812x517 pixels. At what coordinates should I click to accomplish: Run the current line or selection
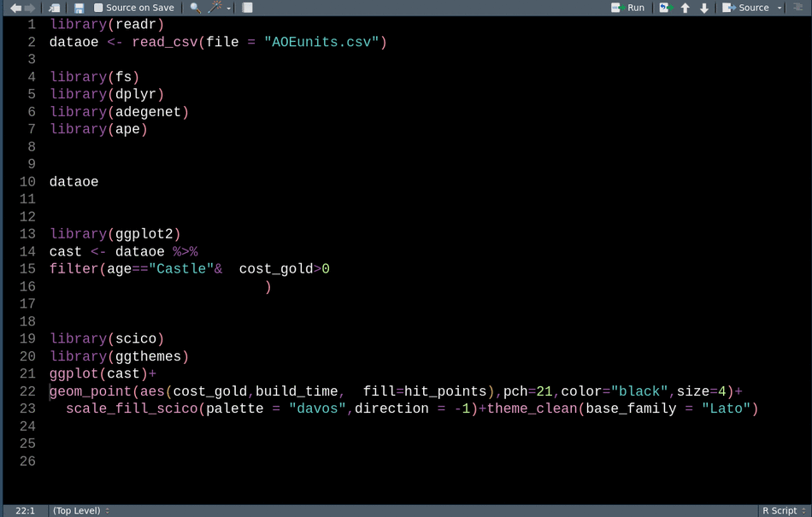(627, 8)
